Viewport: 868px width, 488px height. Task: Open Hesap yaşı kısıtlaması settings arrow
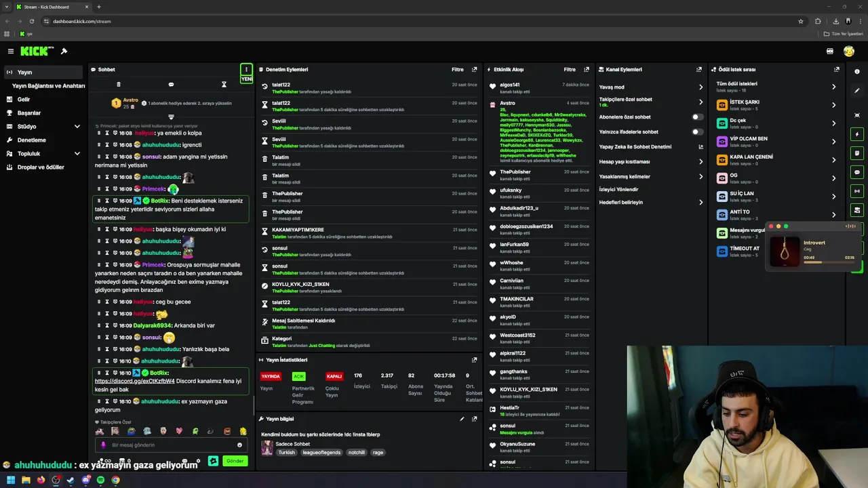tap(701, 162)
